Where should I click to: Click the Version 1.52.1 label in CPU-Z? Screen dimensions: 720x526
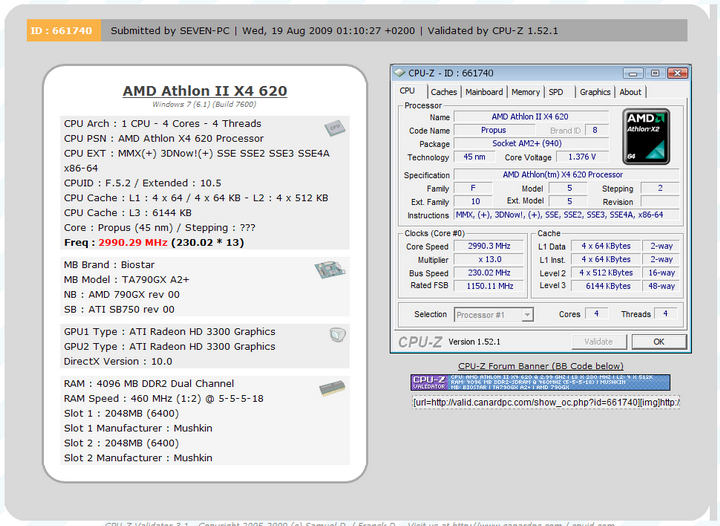[474, 342]
